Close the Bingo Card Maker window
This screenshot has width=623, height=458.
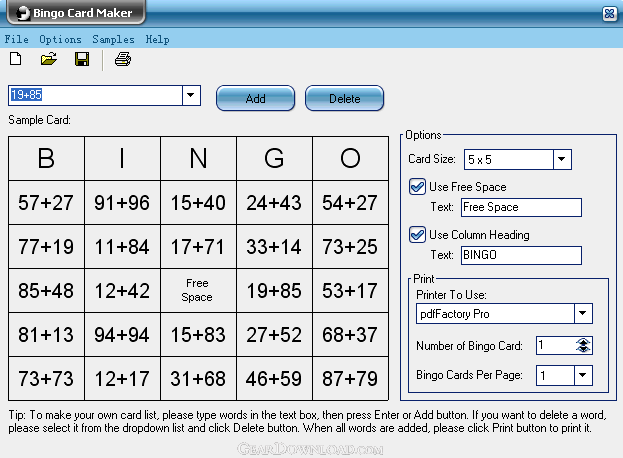[609, 14]
